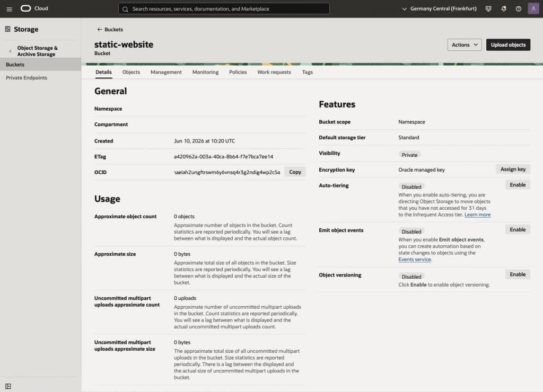The width and height of the screenshot is (543, 392).
Task: Switch to the Objects tab
Action: pyautogui.click(x=131, y=72)
